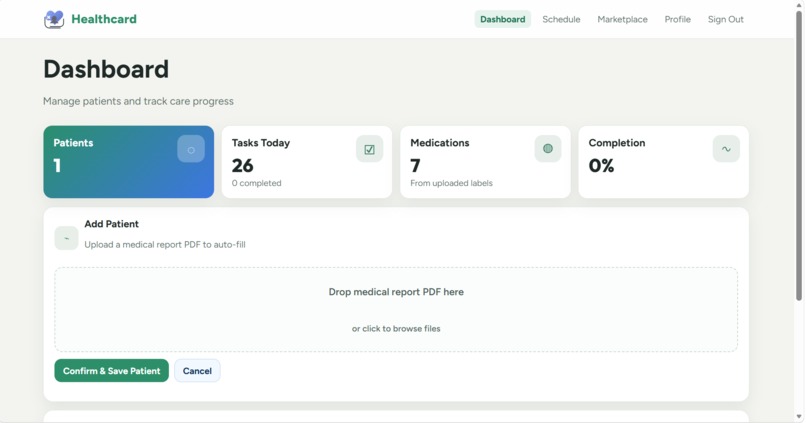
Task: Sign Out of the account
Action: point(725,19)
